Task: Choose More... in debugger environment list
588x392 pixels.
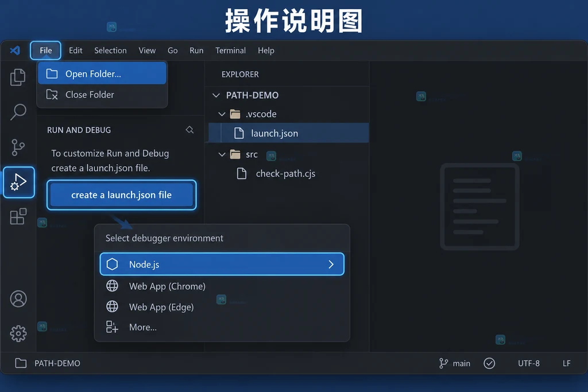Action: 222,327
